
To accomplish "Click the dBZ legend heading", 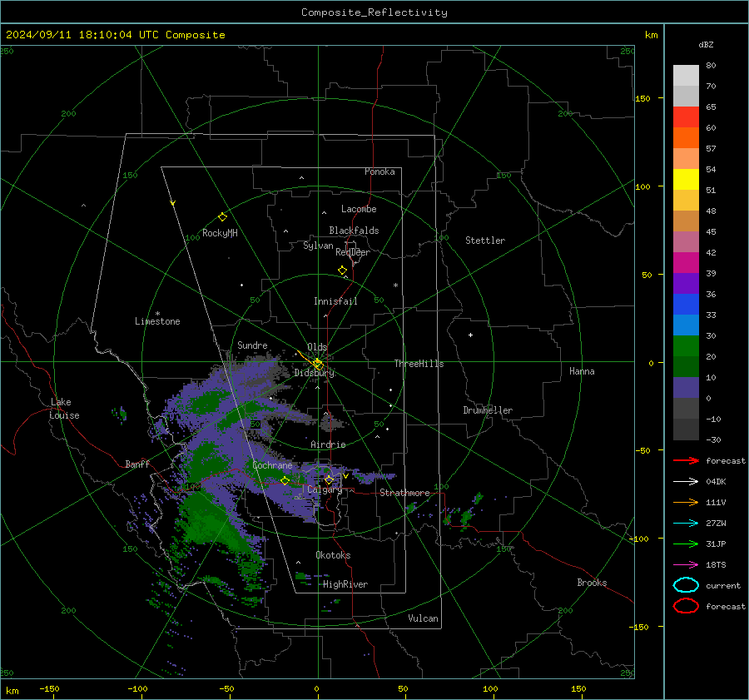I will 706,44.
